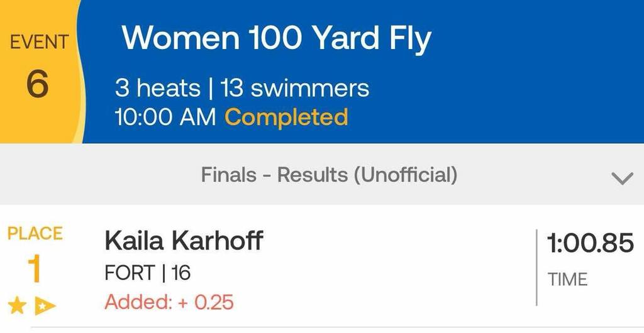
Task: Select swimmer Kaila Karhoff
Action: point(184,241)
